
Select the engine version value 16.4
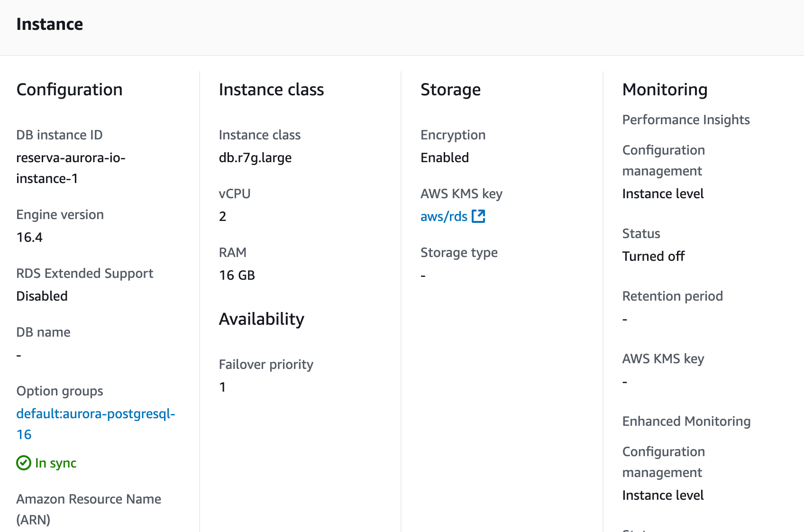pyautogui.click(x=29, y=237)
